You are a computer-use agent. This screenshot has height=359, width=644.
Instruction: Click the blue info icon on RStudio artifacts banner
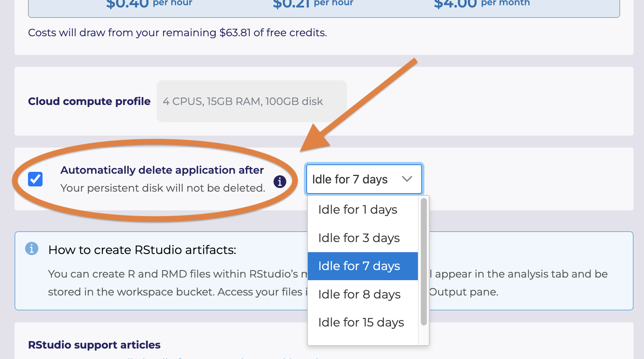coord(32,248)
